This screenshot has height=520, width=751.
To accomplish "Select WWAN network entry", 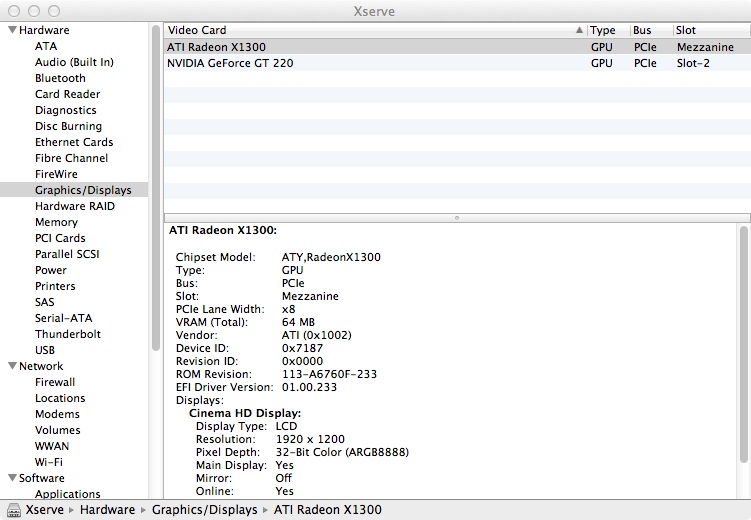I will (52, 446).
